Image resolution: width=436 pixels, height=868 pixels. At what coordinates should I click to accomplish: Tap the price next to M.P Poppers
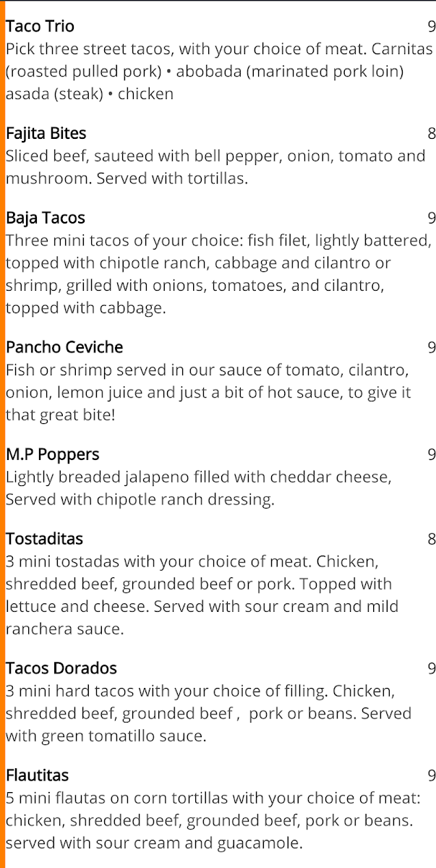point(431,454)
